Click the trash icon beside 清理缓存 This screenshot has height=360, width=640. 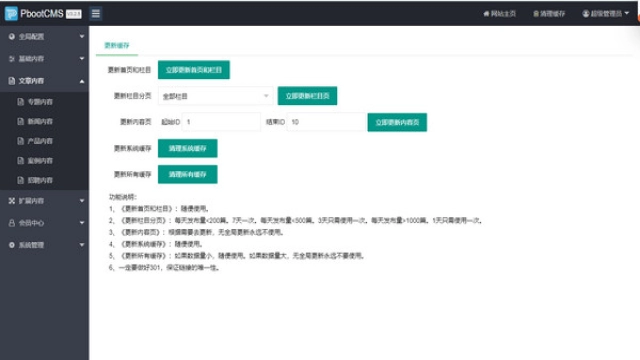[x=536, y=14]
